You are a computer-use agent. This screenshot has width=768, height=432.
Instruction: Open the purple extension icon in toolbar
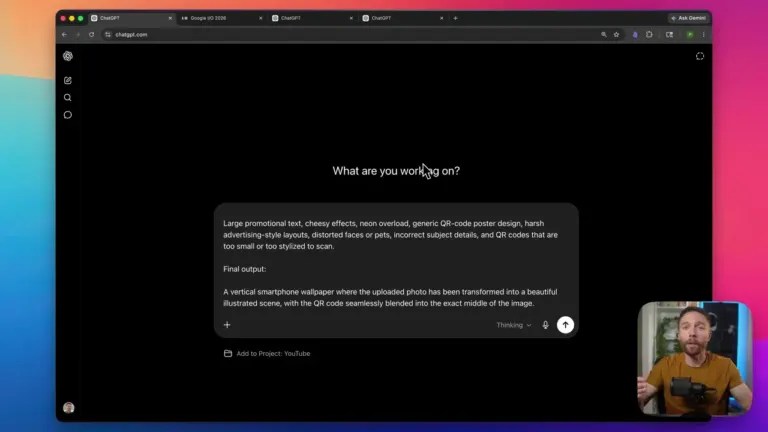click(635, 35)
